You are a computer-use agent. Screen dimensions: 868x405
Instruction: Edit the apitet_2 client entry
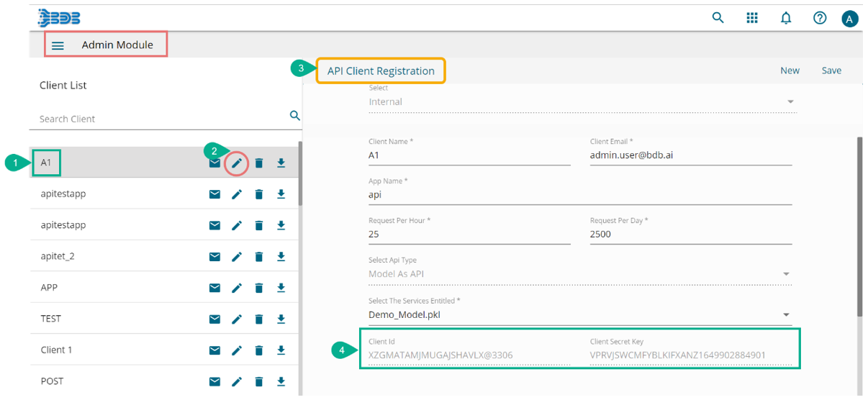pos(237,257)
